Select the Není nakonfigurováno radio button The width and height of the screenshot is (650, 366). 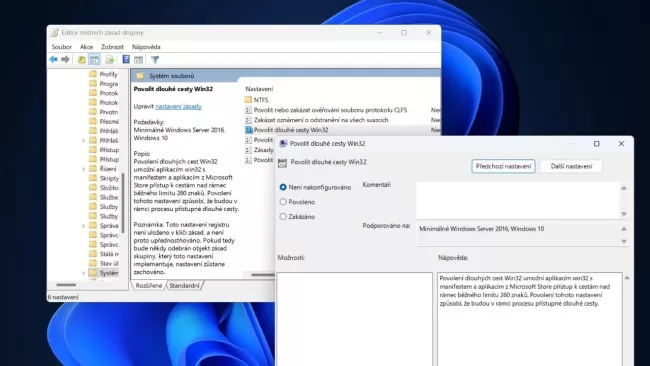(x=283, y=187)
